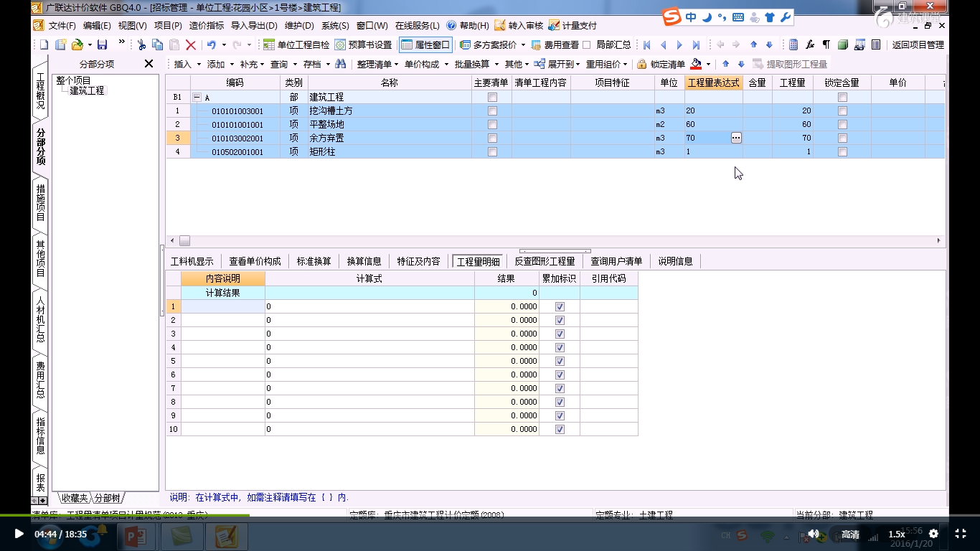Click ellipsis button in 余方弃置 expression cell
This screenshot has height=551, width=980.
click(x=736, y=138)
